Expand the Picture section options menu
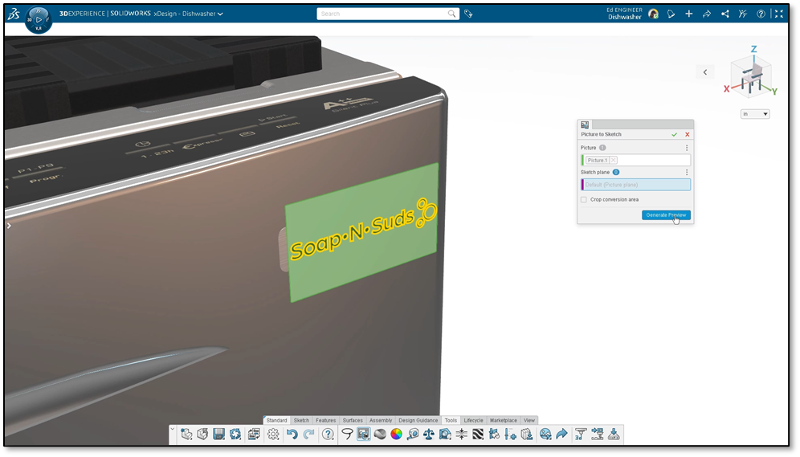Image resolution: width=800 pixels, height=457 pixels. (687, 147)
